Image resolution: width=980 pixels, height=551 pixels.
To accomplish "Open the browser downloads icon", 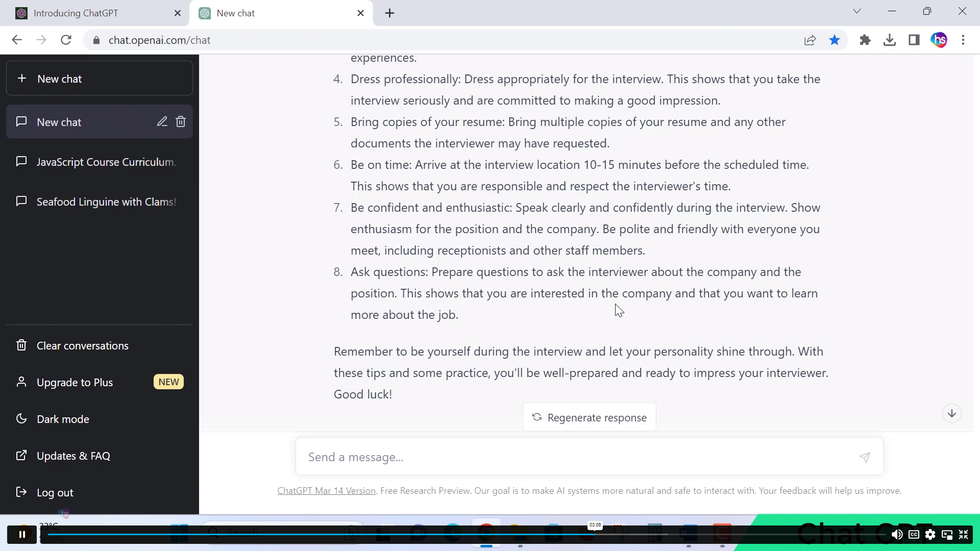I will point(889,40).
